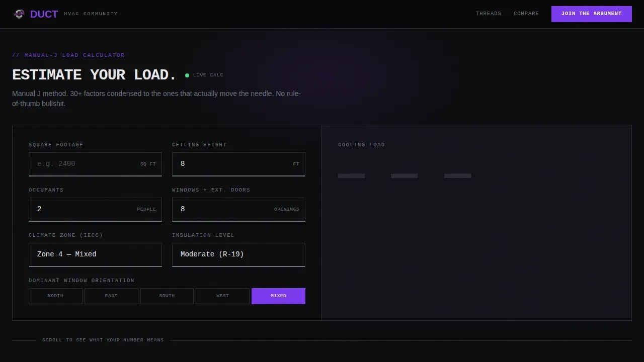Open the Compare page
The image size is (644, 362).
click(x=526, y=14)
